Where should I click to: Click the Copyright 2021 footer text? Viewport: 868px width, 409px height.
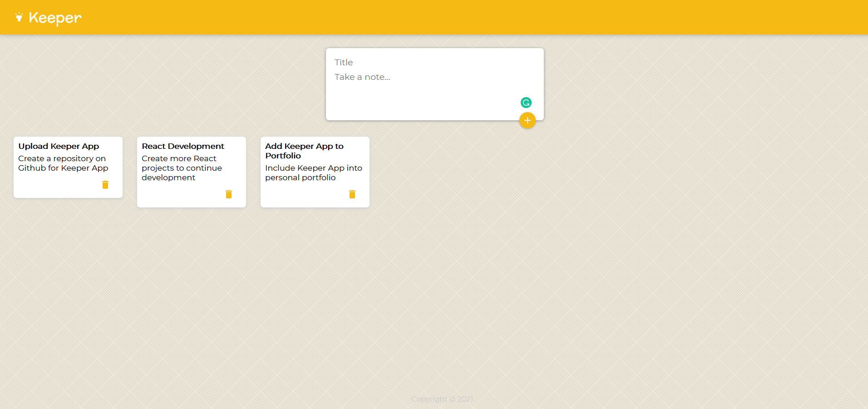pyautogui.click(x=442, y=399)
